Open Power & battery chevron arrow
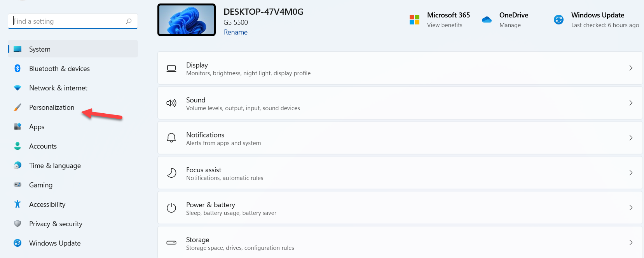The image size is (644, 258). tap(630, 208)
